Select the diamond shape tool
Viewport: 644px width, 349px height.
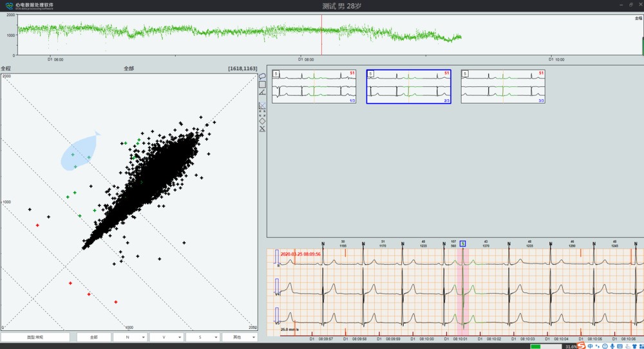point(262,120)
